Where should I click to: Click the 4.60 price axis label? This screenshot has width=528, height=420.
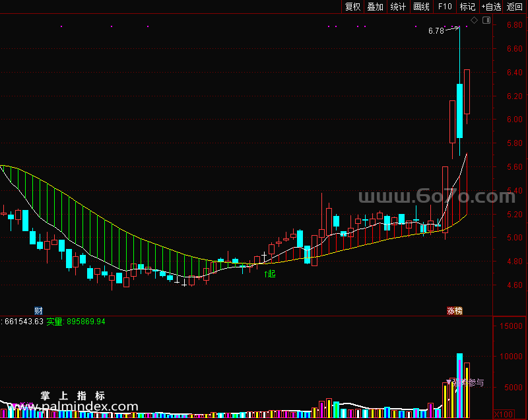[x=515, y=285]
